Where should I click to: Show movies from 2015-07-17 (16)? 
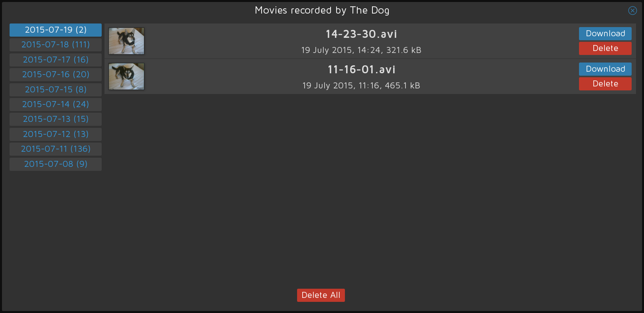point(56,60)
